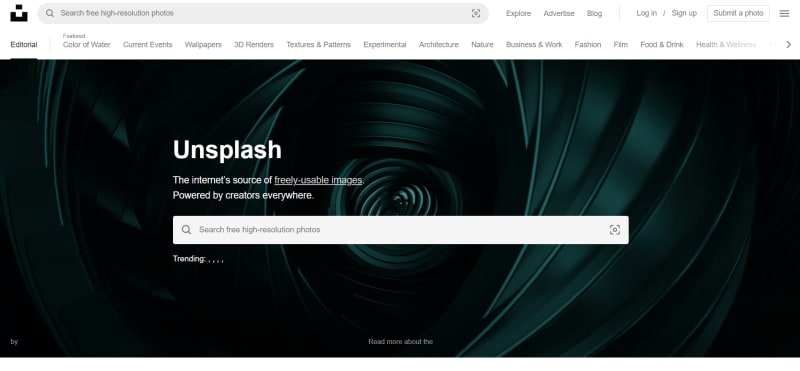
Task: Open the Architecture topic
Action: click(439, 44)
